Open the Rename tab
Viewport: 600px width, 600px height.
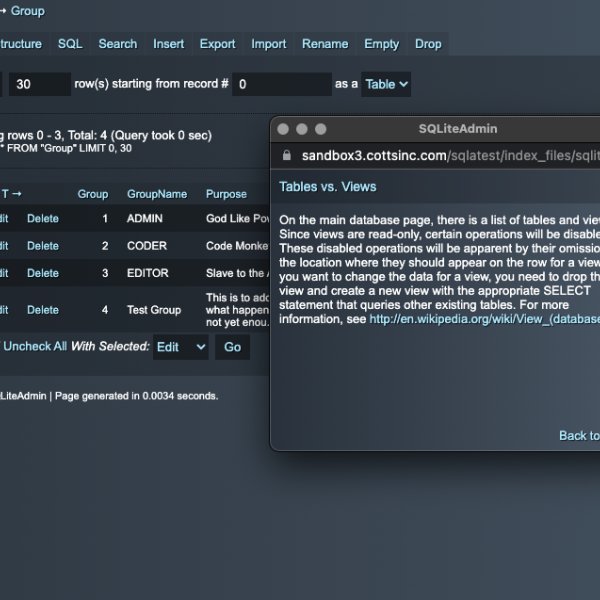[x=324, y=44]
